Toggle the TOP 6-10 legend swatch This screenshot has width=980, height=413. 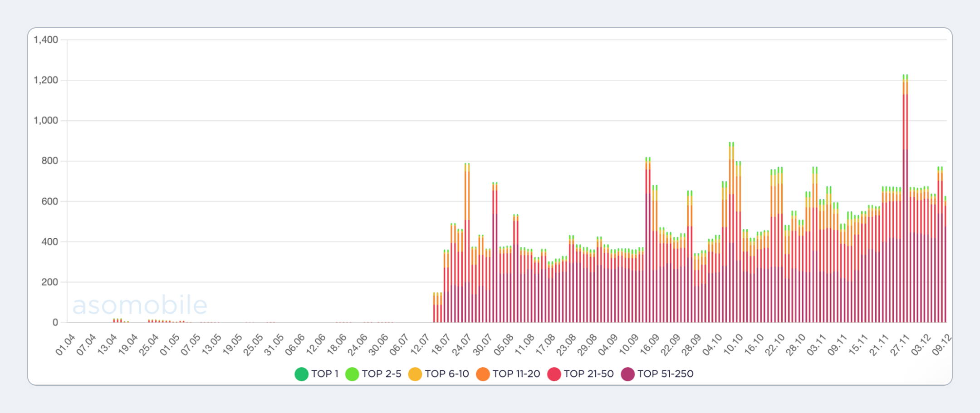pos(415,374)
